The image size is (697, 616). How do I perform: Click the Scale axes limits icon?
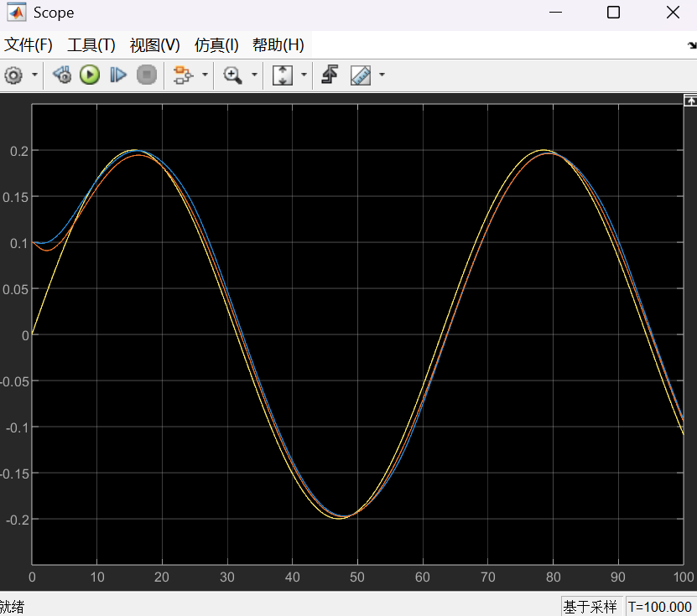(283, 75)
